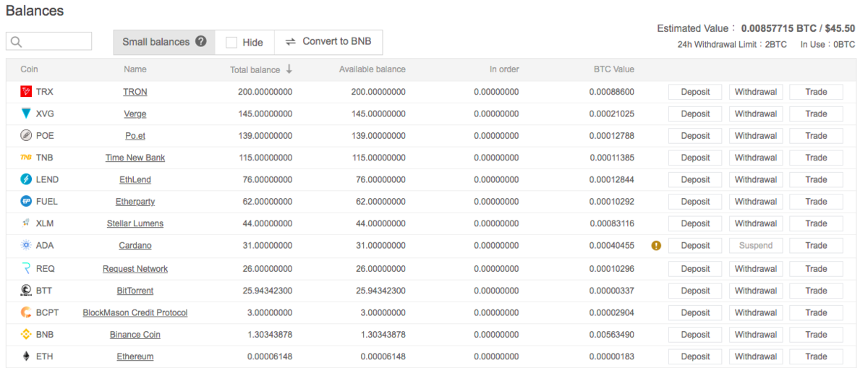Screen dimensions: 868x368
Task: Click the ADA Suspend button
Action: coord(756,245)
